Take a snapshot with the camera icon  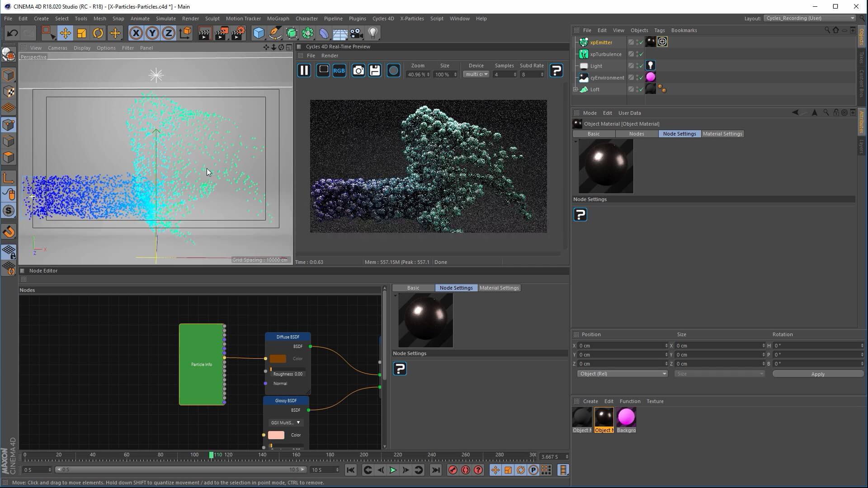tap(358, 70)
